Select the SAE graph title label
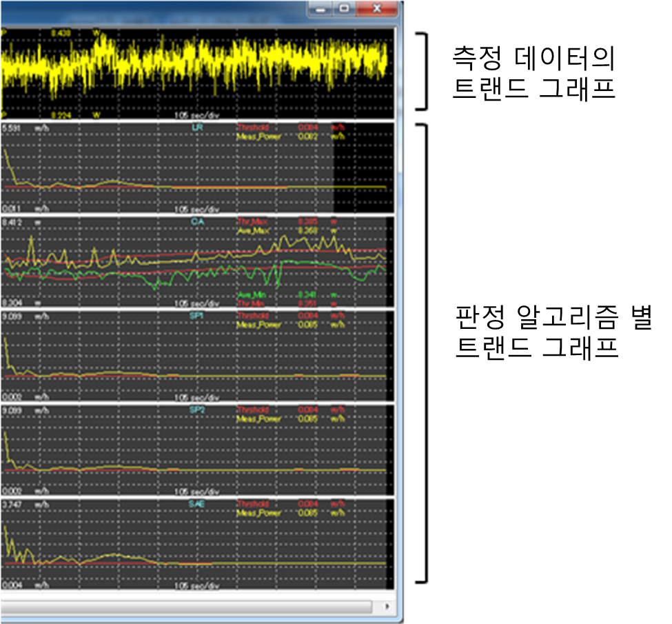The image size is (672, 624). [x=196, y=504]
